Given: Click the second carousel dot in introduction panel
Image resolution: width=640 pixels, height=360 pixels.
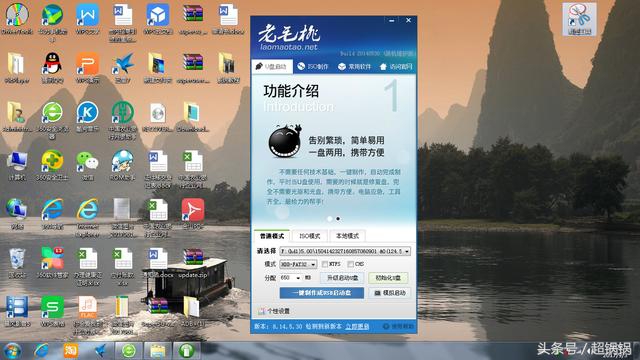Looking at the screenshot, I should pyautogui.click(x=338, y=219).
